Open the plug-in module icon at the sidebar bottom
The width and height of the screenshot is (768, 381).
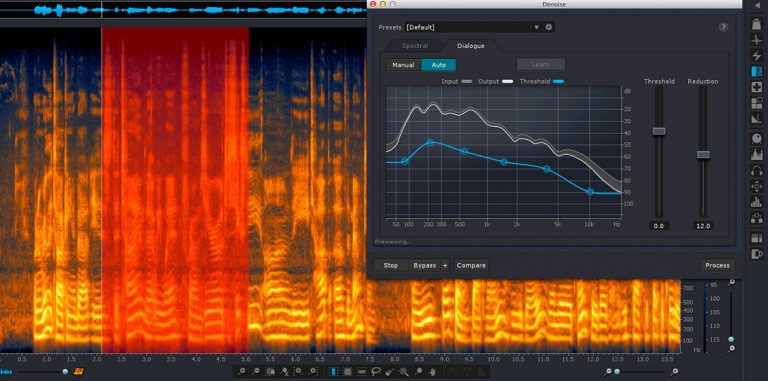[x=756, y=254]
